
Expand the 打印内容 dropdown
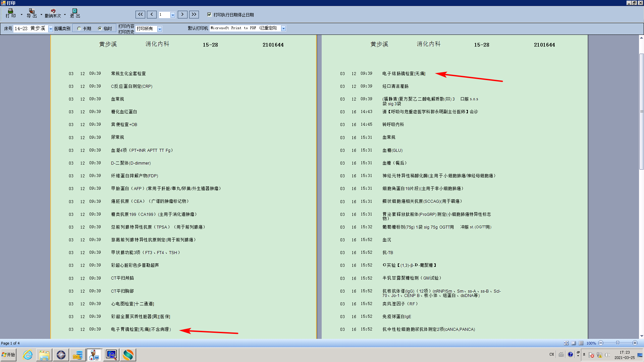click(160, 29)
